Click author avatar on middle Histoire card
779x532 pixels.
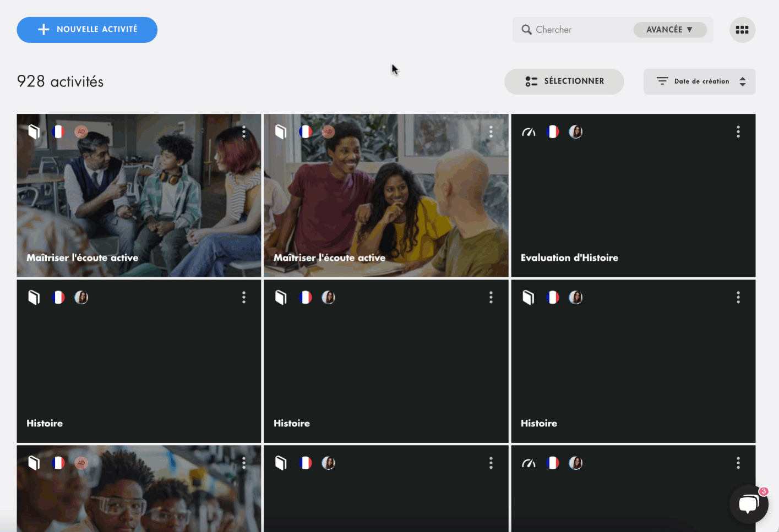tap(329, 298)
